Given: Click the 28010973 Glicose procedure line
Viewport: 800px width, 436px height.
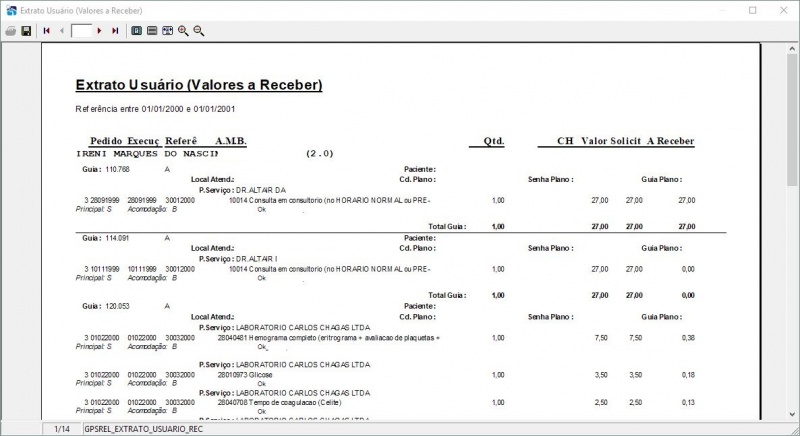Looking at the screenshot, I should (x=245, y=375).
